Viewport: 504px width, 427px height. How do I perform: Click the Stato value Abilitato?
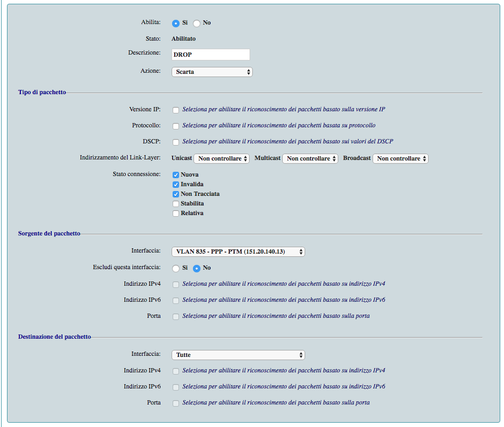point(183,39)
